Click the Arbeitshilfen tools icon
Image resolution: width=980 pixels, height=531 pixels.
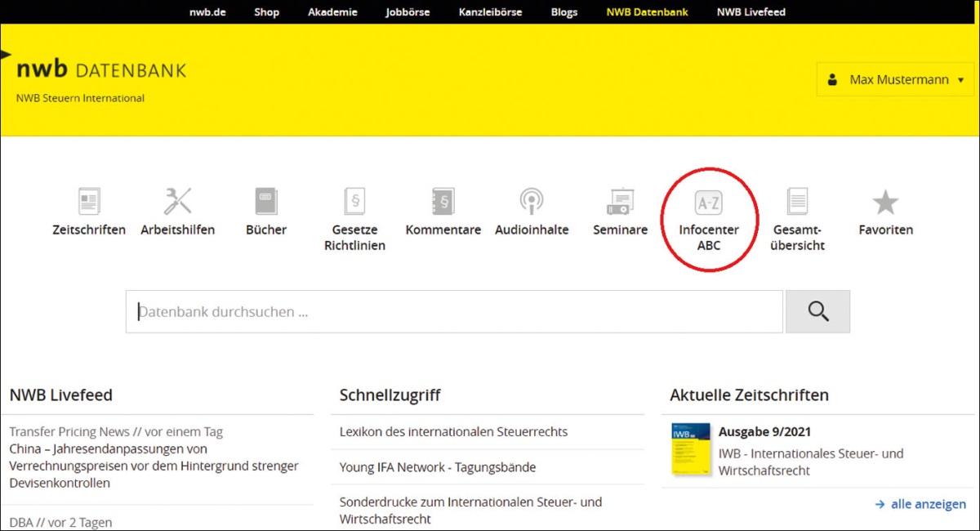pos(177,201)
